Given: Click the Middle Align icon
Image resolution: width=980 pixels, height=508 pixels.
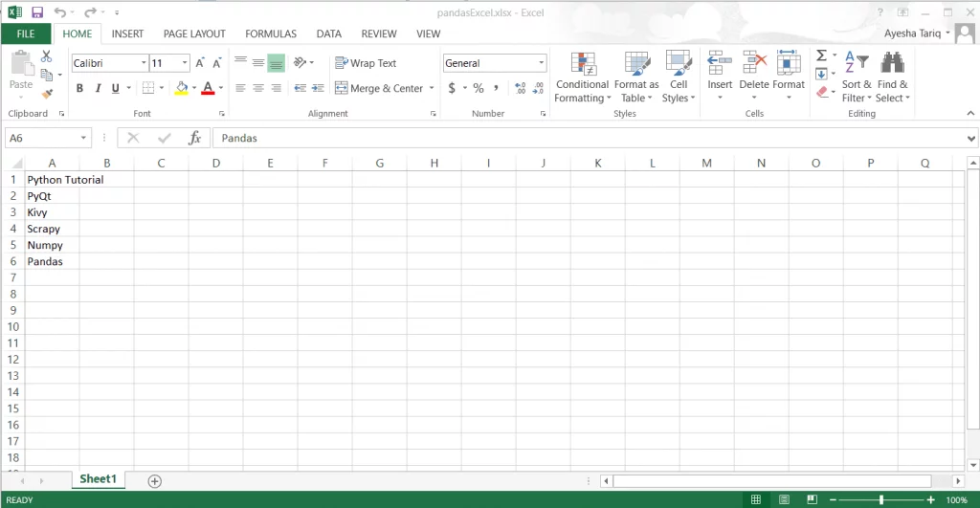Looking at the screenshot, I should click(x=258, y=62).
